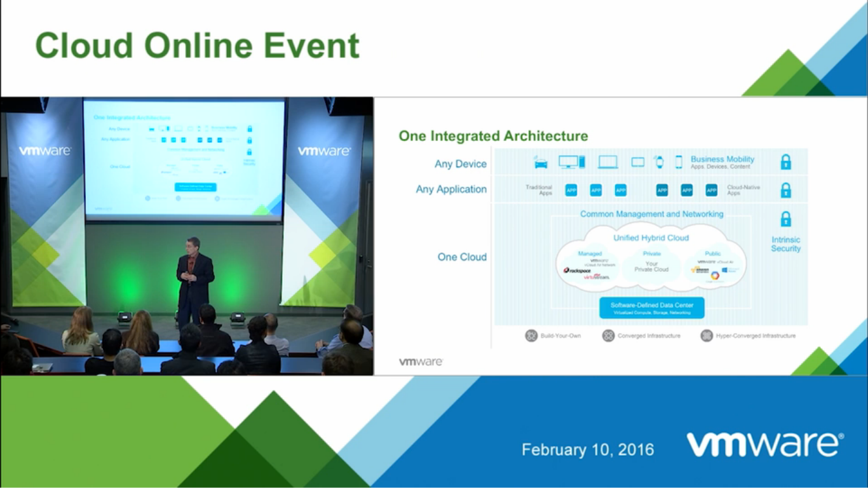Screen dimensions: 868x488
Task: Click Common Management and Networking text
Action: tap(651, 214)
